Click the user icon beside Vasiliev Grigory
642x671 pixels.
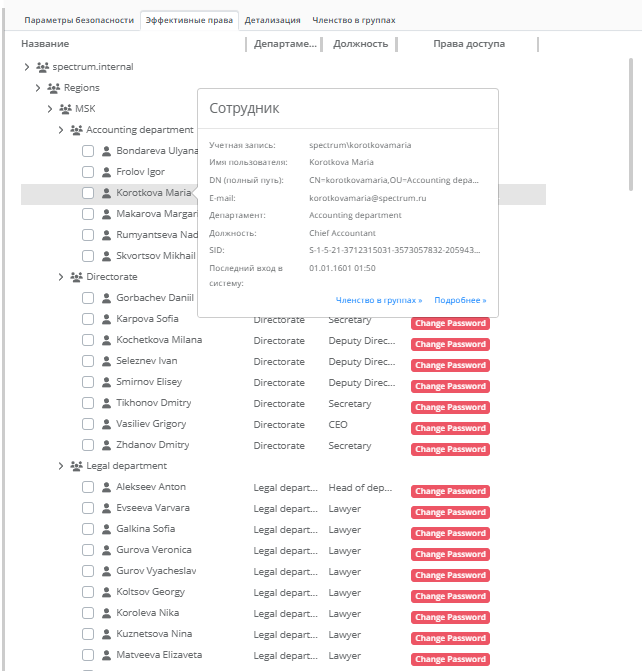click(107, 424)
